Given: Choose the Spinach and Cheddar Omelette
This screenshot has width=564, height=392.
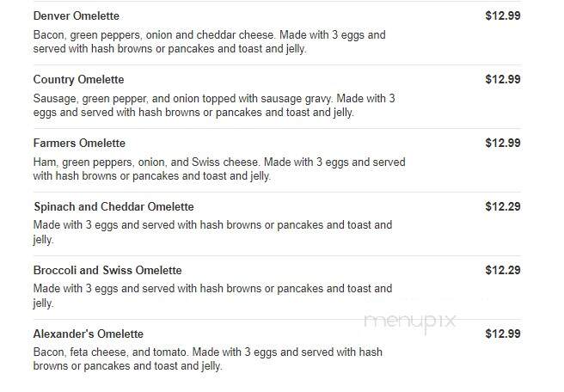Looking at the screenshot, I should 113,207.
